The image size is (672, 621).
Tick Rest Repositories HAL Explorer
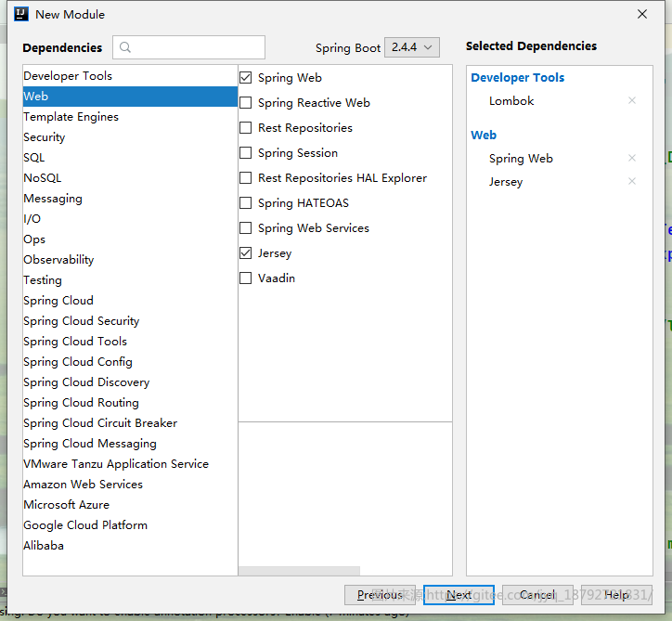pos(246,178)
